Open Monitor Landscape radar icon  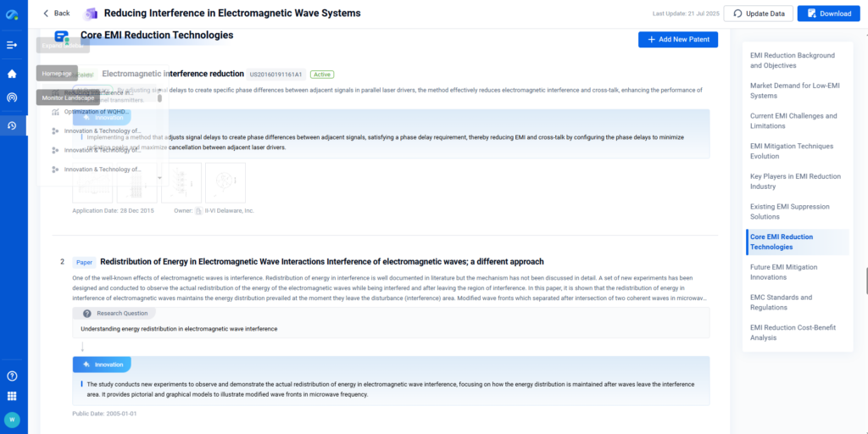coord(12,97)
